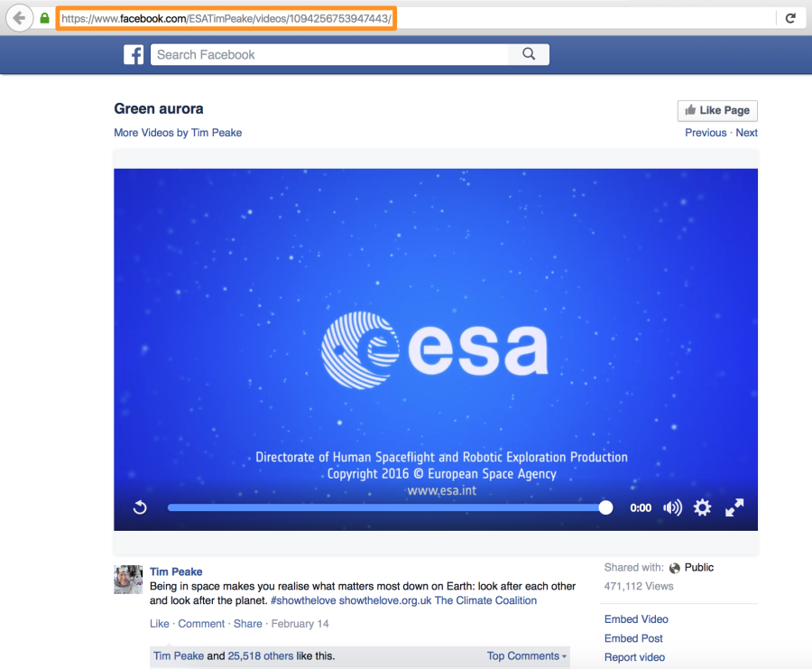Click the Like Page button

[x=717, y=110]
